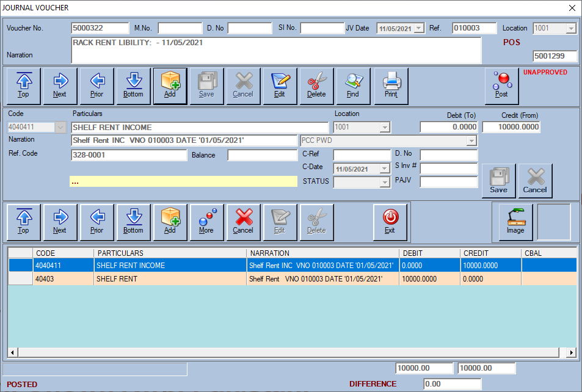Click the greyed Delete in lower toolbar
Viewport: 582px width, 392px height.
(x=316, y=222)
